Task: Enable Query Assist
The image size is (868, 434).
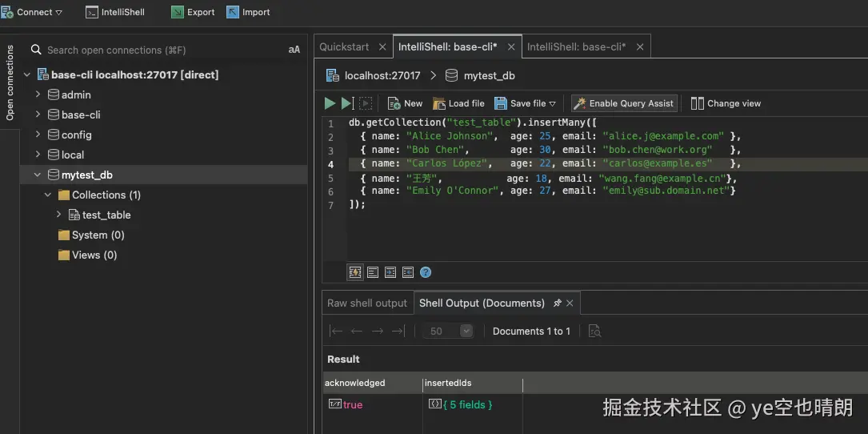Action: 624,103
